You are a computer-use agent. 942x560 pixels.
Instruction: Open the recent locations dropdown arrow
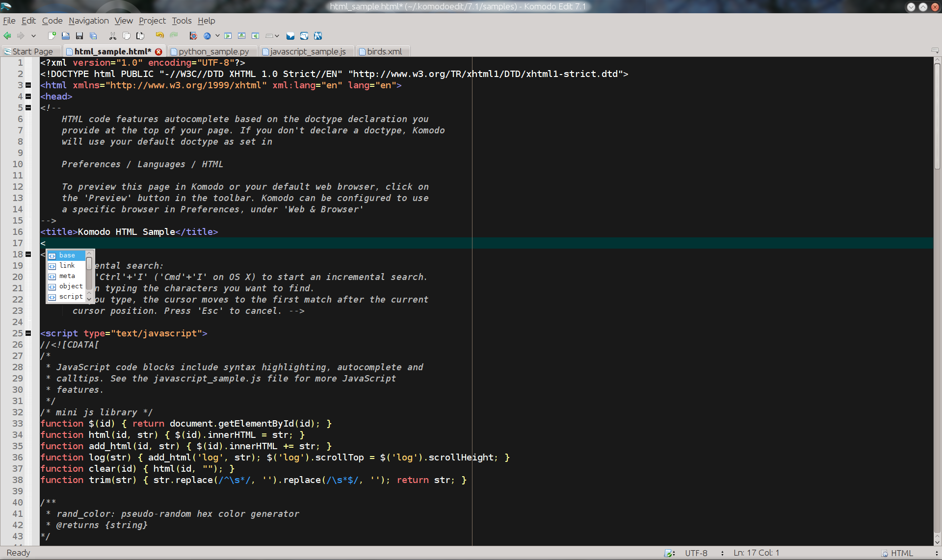click(33, 36)
